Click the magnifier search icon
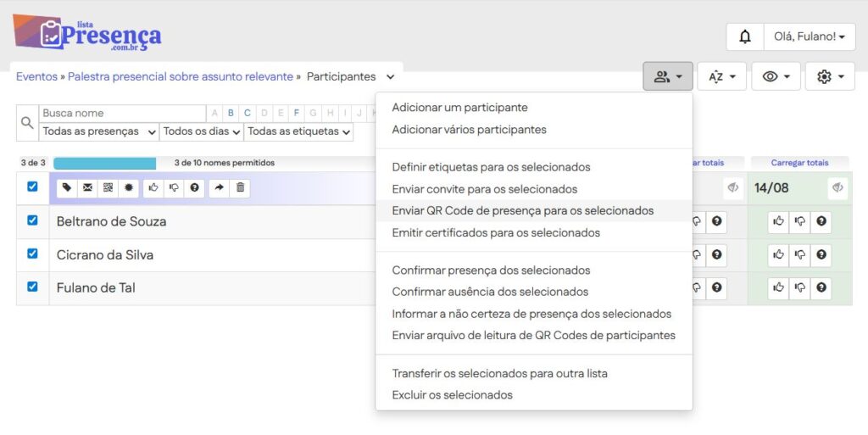The image size is (868, 435). coord(27,123)
